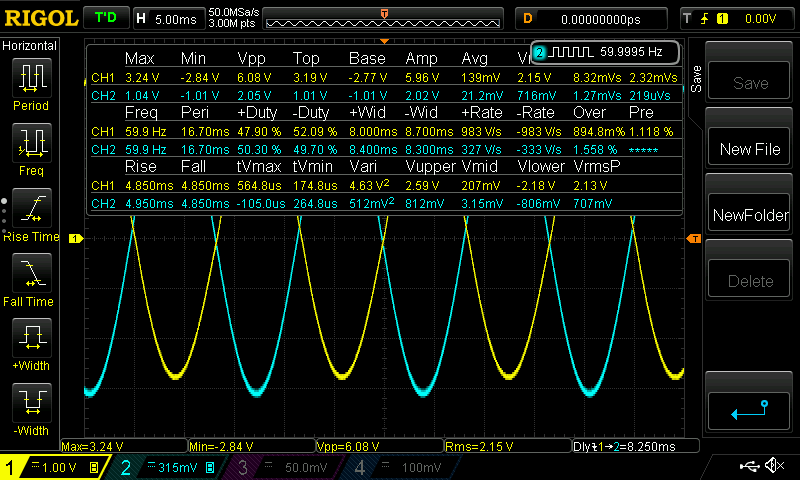Select channel 4 label at 100mV
This screenshot has height=480, width=800.
click(x=399, y=467)
